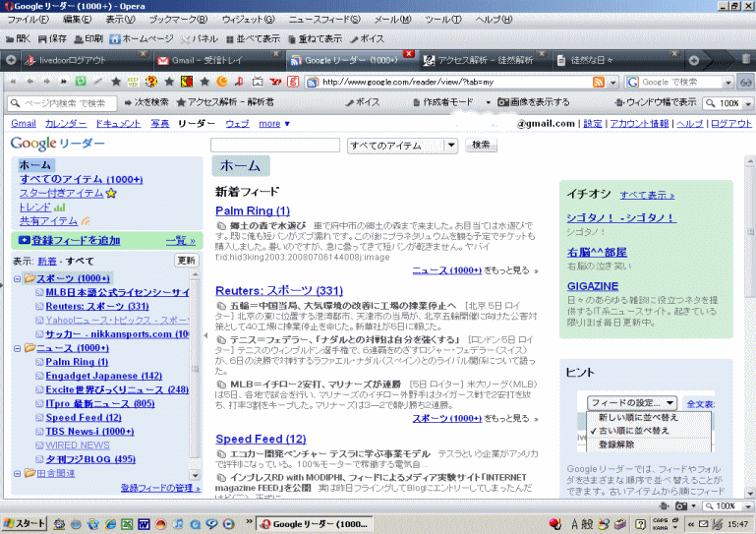Go to ホームページ via house icon
The image size is (756, 534).
pyautogui.click(x=142, y=38)
